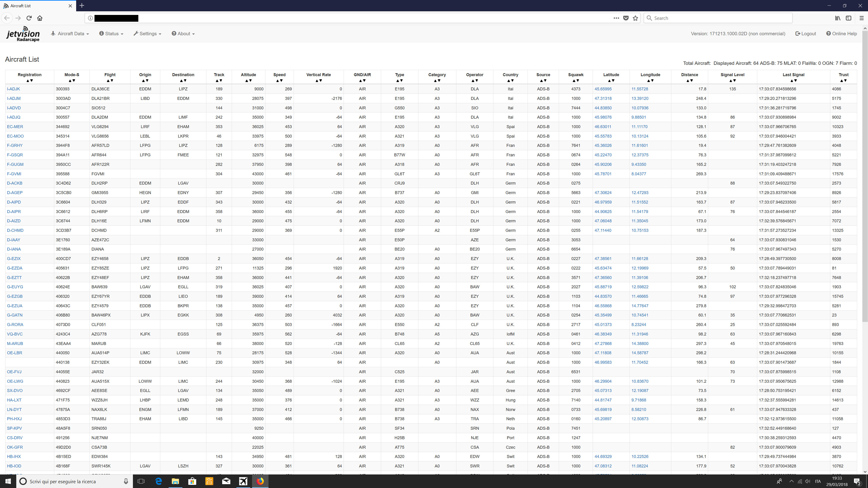
Task: Open registration HB-IHX link
Action: 14,457
